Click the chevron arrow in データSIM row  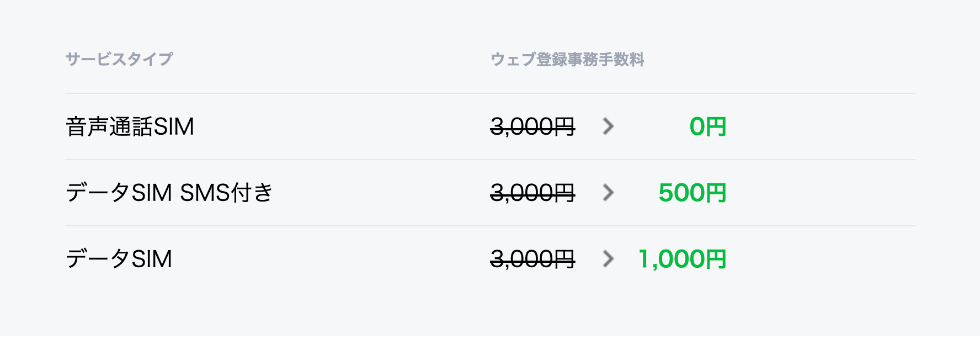click(x=608, y=258)
